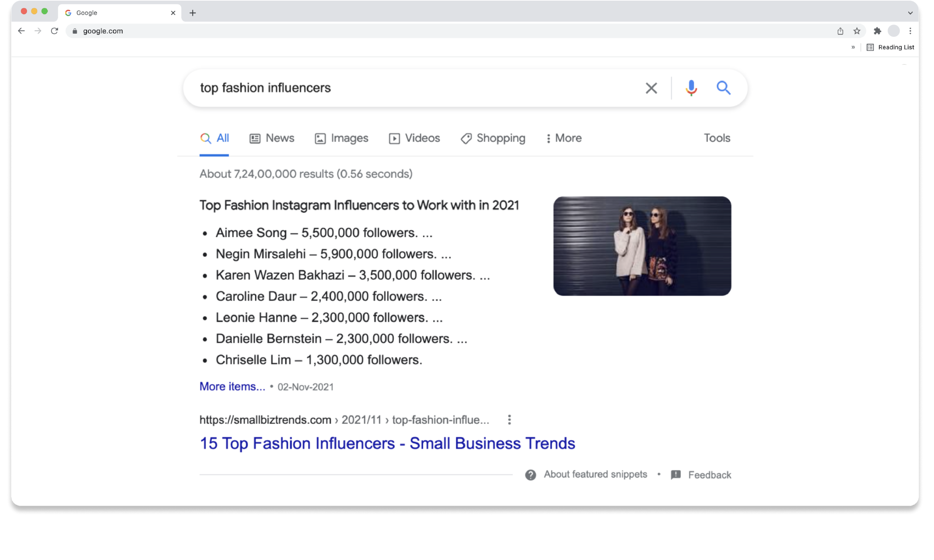
Task: Open the featured snippet influencer photo
Action: click(x=642, y=246)
